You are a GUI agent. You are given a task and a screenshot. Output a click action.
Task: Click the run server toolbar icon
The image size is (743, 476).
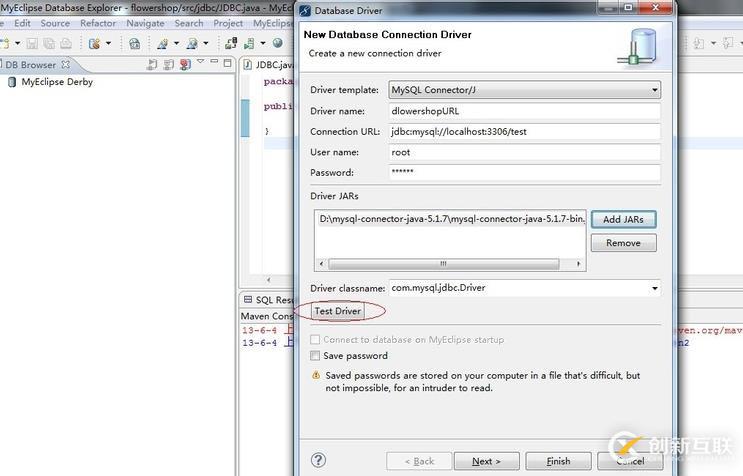click(249, 44)
